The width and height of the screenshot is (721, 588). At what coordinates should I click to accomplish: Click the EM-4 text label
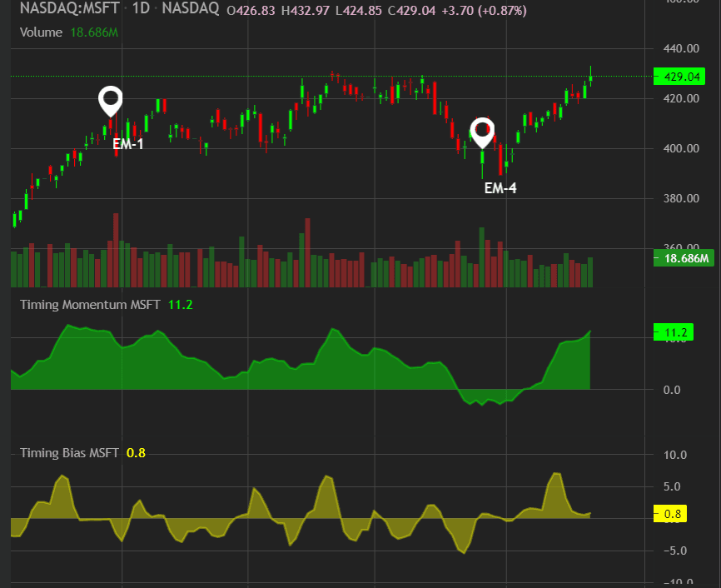[x=500, y=188]
